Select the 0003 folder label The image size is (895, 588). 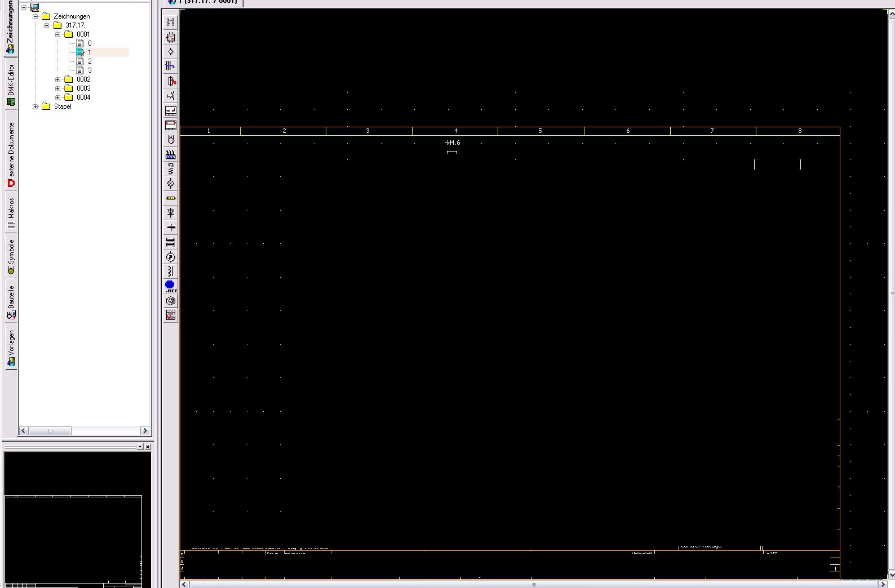(x=83, y=88)
